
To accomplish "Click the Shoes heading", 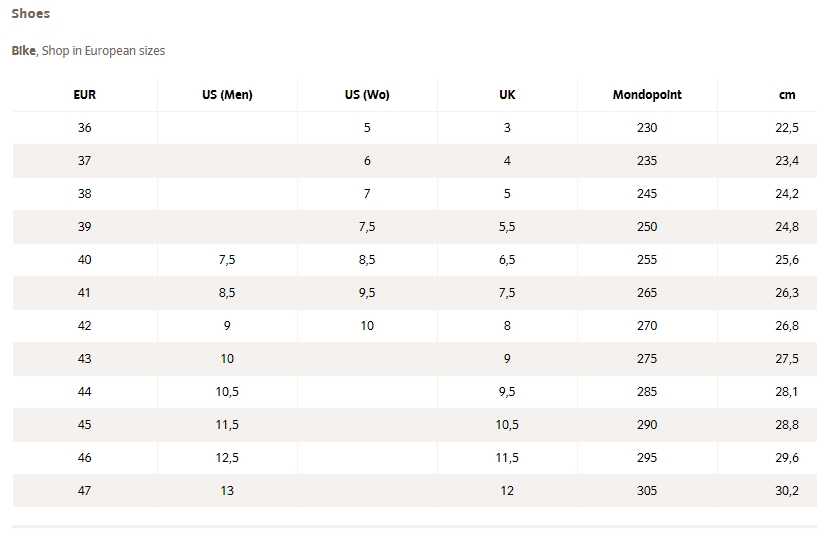I will click(31, 14).
